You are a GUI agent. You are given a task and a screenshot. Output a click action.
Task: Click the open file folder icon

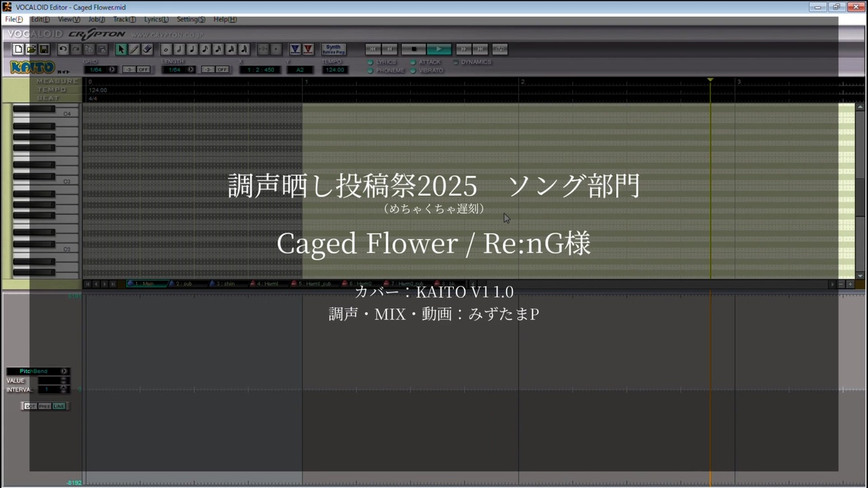[31, 49]
